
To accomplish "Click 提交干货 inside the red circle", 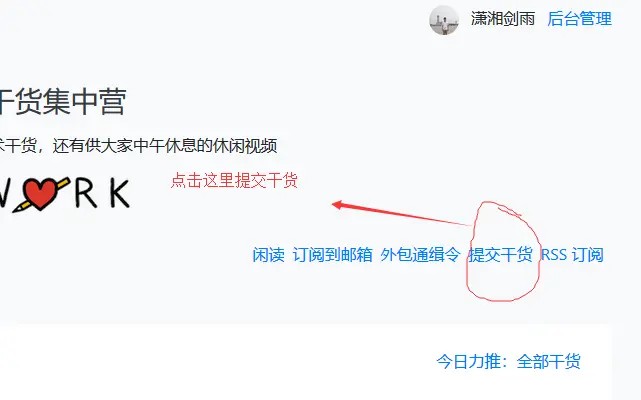I will (x=500, y=255).
